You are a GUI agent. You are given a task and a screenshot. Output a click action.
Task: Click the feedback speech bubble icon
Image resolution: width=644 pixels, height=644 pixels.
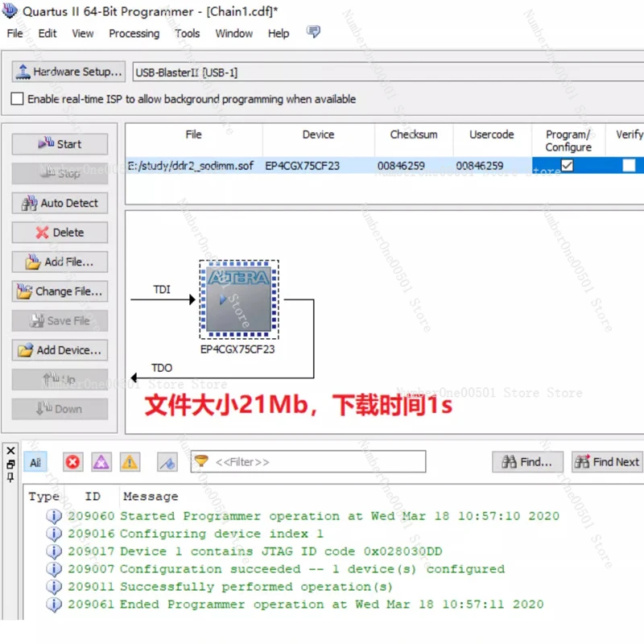(313, 31)
